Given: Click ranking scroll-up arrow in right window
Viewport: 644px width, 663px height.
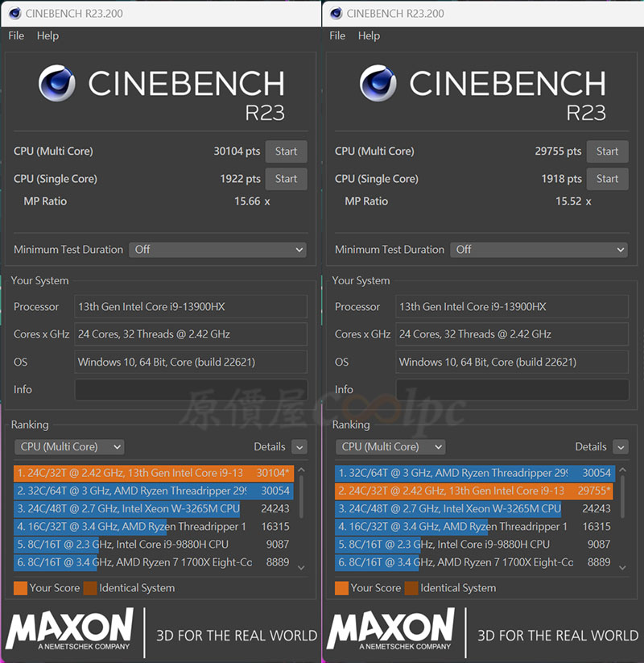Looking at the screenshot, I should pyautogui.click(x=622, y=470).
